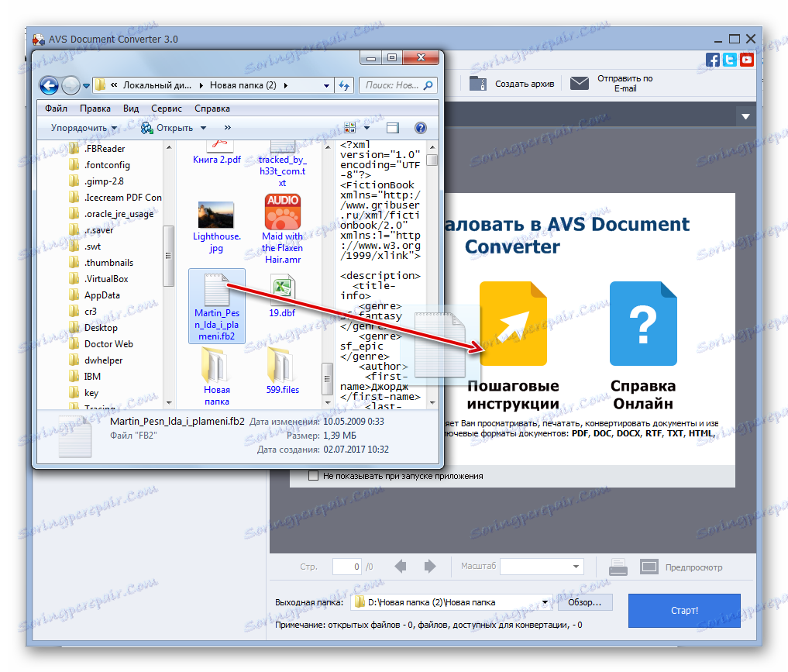Click Создать архив label
Screen dimensions: 788x672
[525, 84]
